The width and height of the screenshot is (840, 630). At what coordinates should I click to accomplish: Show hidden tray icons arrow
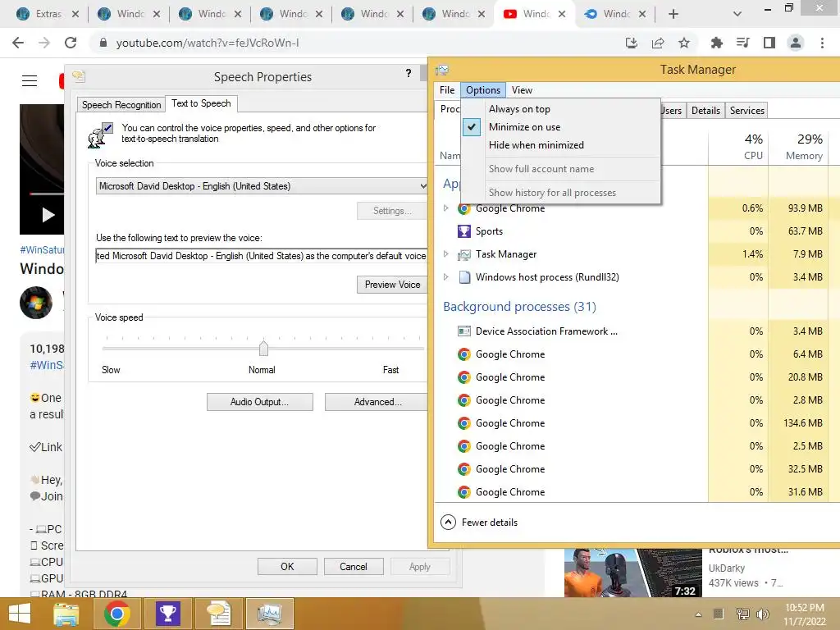pos(698,614)
